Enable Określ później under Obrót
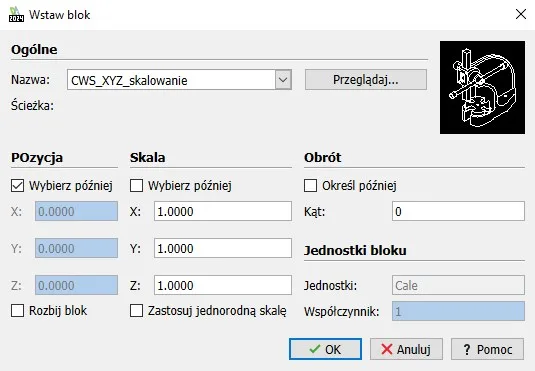 (310, 186)
